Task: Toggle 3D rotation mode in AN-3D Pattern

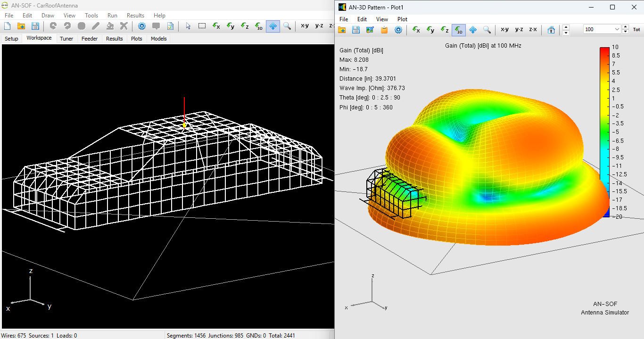Action: coord(459,30)
